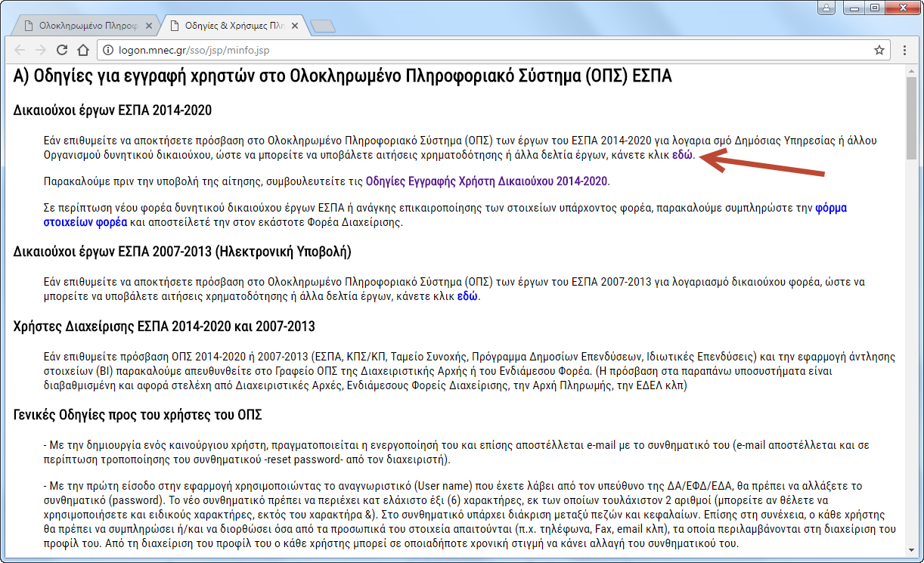
Task: Open the φόρμα στοιχείων φορέα link
Action: click(830, 208)
